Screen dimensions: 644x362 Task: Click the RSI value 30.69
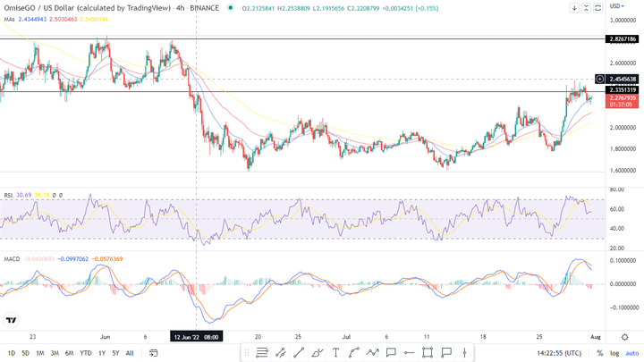[x=24, y=195]
